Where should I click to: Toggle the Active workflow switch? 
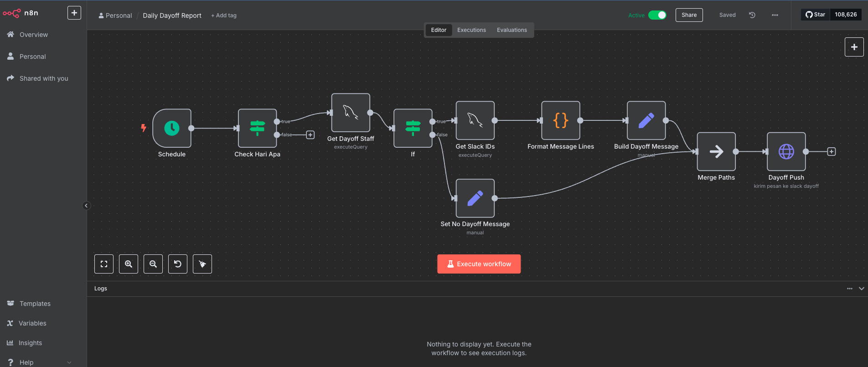tap(657, 15)
